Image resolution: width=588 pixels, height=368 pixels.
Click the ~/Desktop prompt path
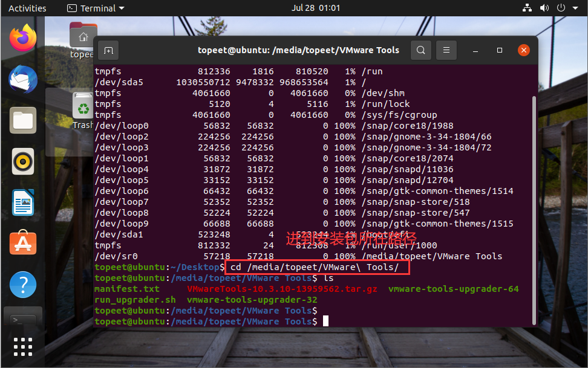tap(195, 267)
